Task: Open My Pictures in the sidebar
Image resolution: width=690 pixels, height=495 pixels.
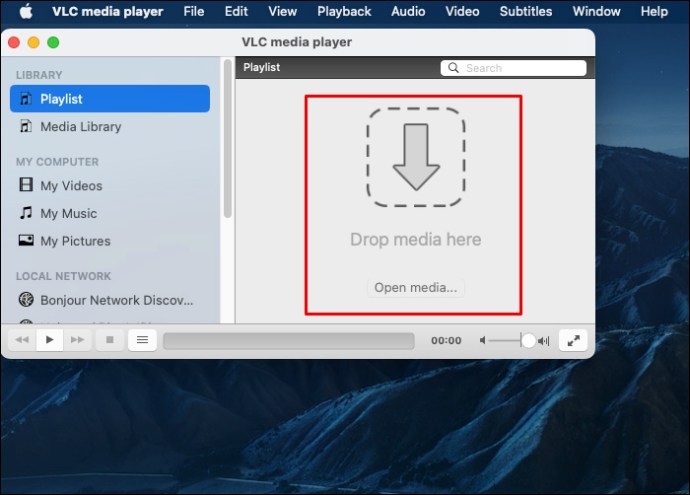Action: [x=74, y=241]
